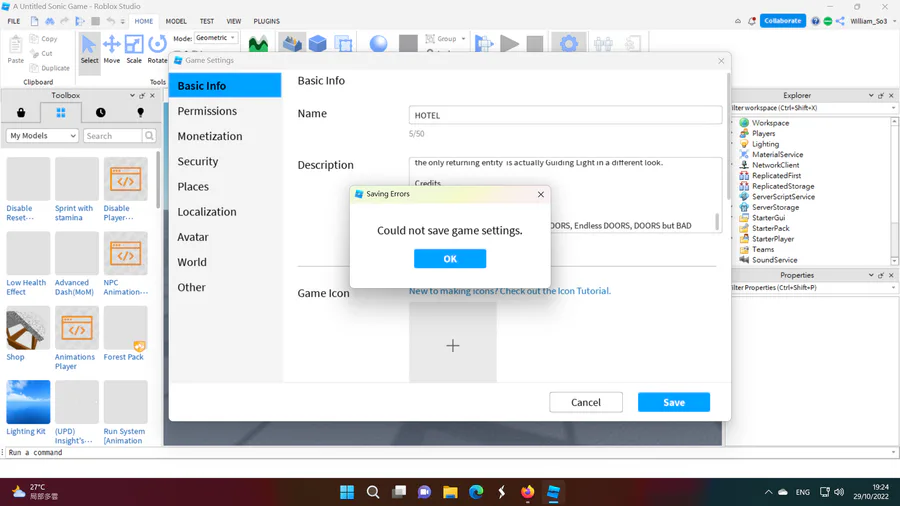Switch to the TEST ribbon tab
Image resolution: width=900 pixels, height=506 pixels.
point(207,21)
